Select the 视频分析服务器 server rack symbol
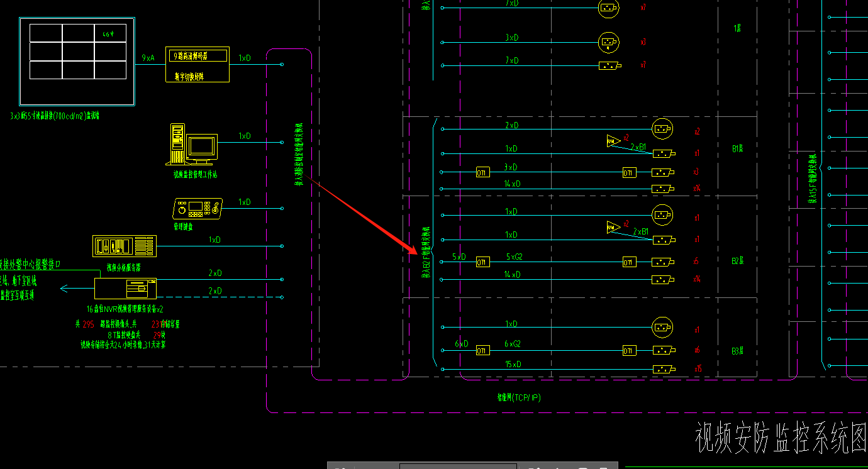Image resolution: width=868 pixels, height=469 pixels. (124, 246)
